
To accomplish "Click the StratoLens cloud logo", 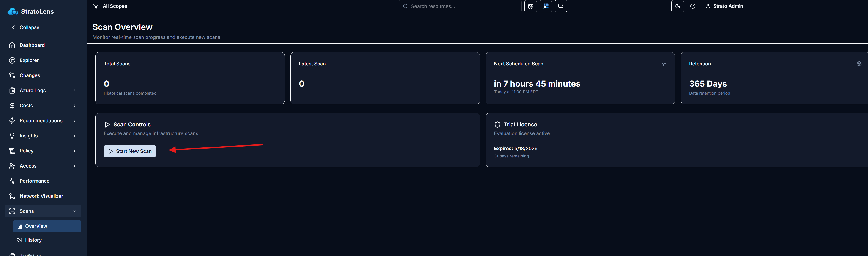I will click(x=13, y=11).
